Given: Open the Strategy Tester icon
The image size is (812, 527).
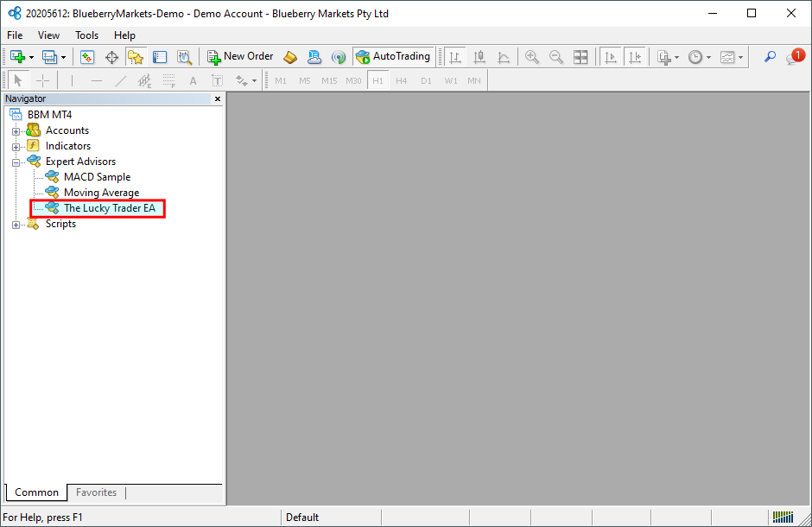Looking at the screenshot, I should [x=184, y=56].
